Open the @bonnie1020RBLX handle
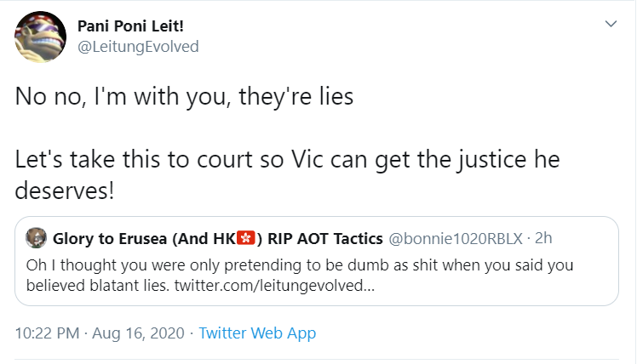The image size is (637, 364). click(456, 239)
